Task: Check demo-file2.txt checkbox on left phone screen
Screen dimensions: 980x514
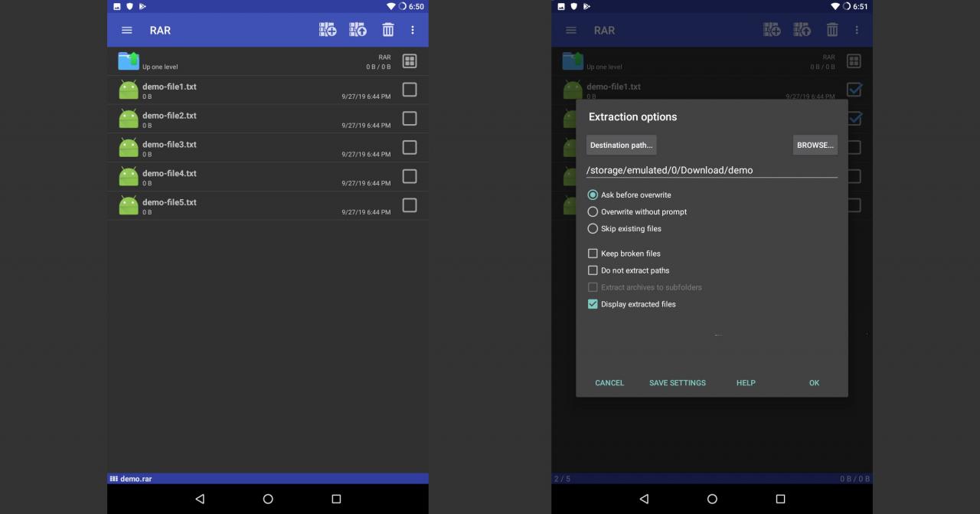Action: click(x=410, y=119)
